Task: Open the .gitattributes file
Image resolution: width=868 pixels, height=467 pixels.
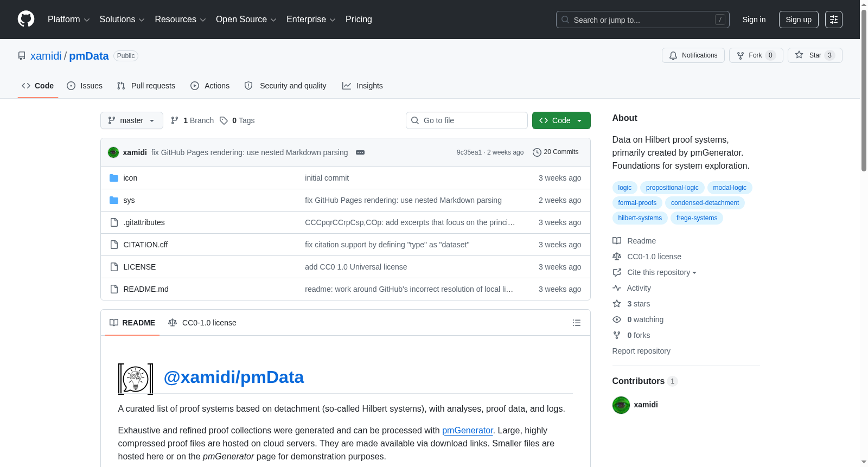Action: [x=144, y=222]
